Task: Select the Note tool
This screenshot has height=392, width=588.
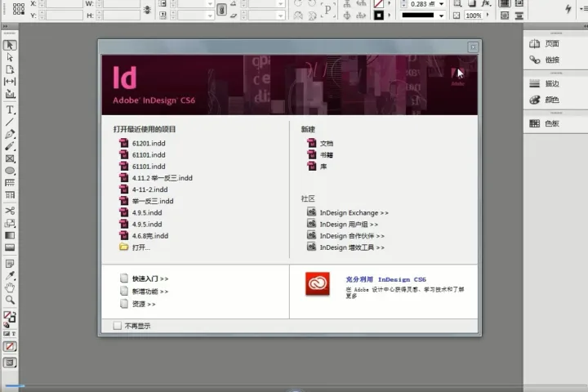Action: [10, 264]
